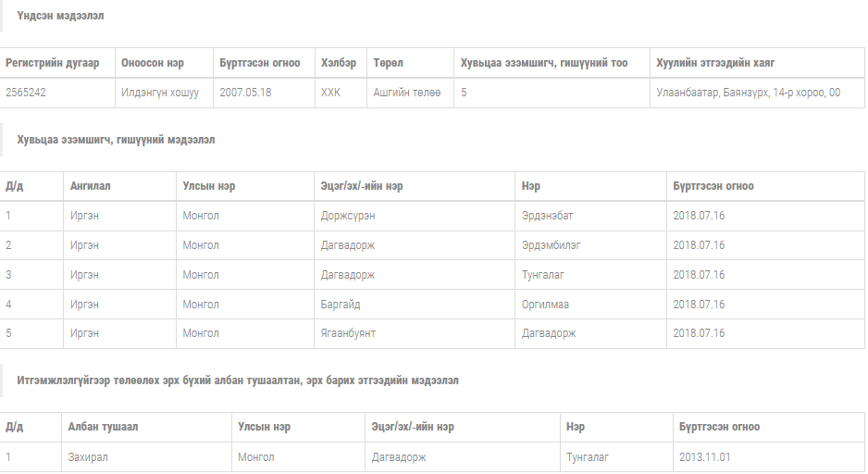
Task: Click the Хуулийн этгээдийн хаяг column header
Action: pyautogui.click(x=714, y=63)
